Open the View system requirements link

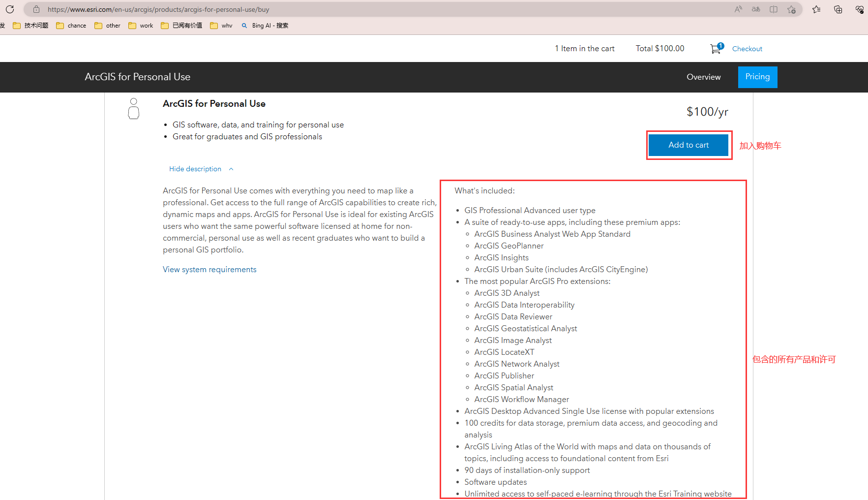(209, 269)
